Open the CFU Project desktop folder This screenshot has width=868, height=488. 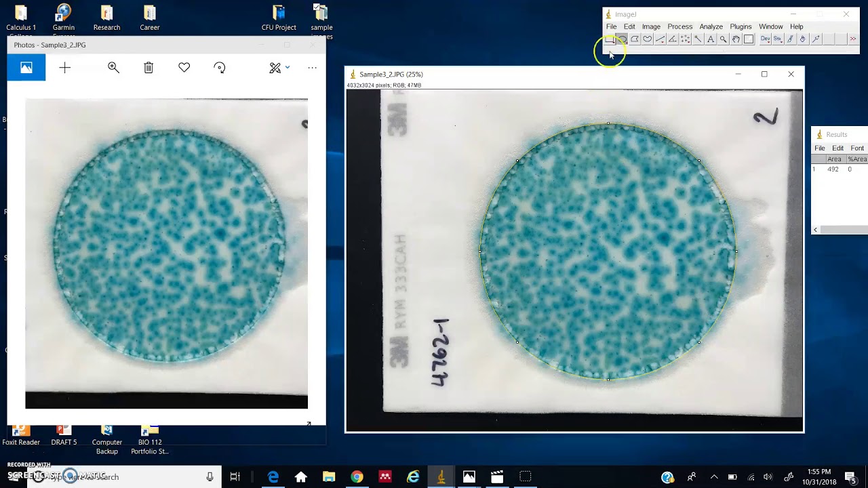pos(279,18)
